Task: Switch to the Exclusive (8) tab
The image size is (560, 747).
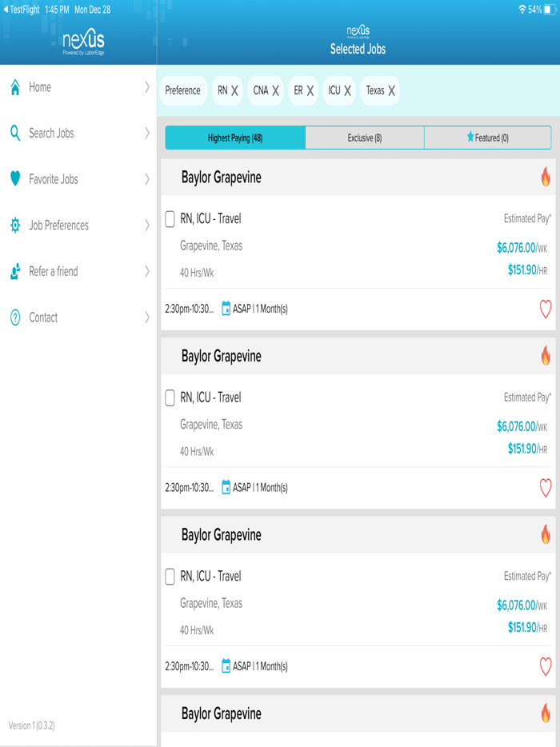Action: coord(365,138)
